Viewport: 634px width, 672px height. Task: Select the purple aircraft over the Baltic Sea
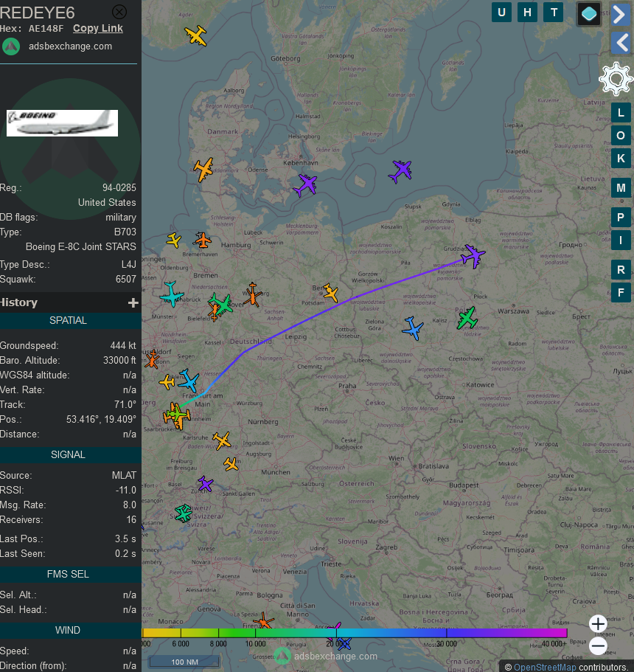[x=400, y=171]
